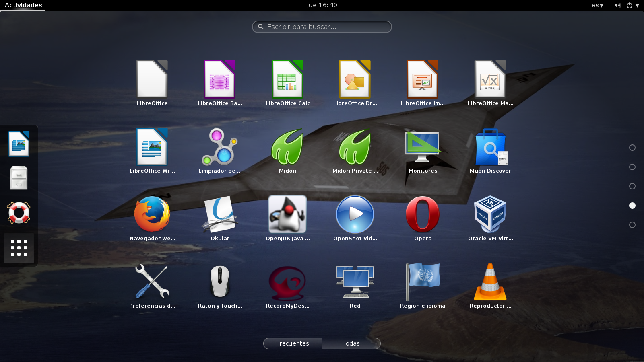Open the es keyboard layout dropdown
This screenshot has height=362, width=644.
tap(597, 5)
